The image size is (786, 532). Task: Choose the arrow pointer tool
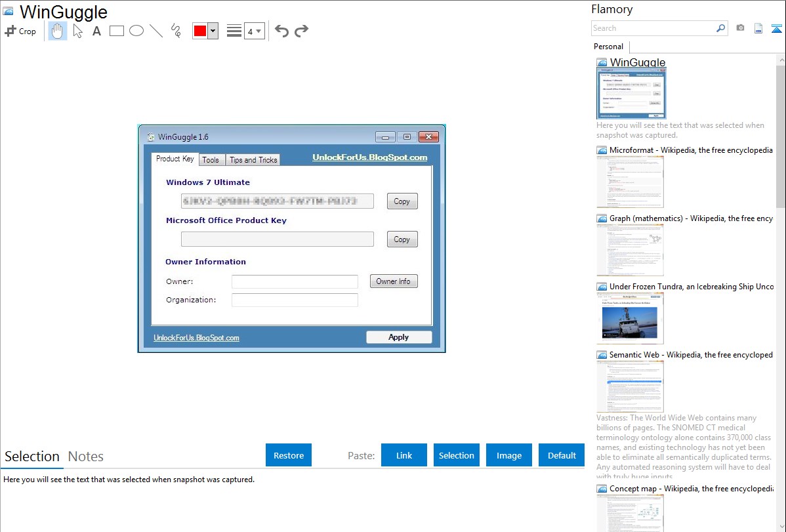click(x=77, y=31)
